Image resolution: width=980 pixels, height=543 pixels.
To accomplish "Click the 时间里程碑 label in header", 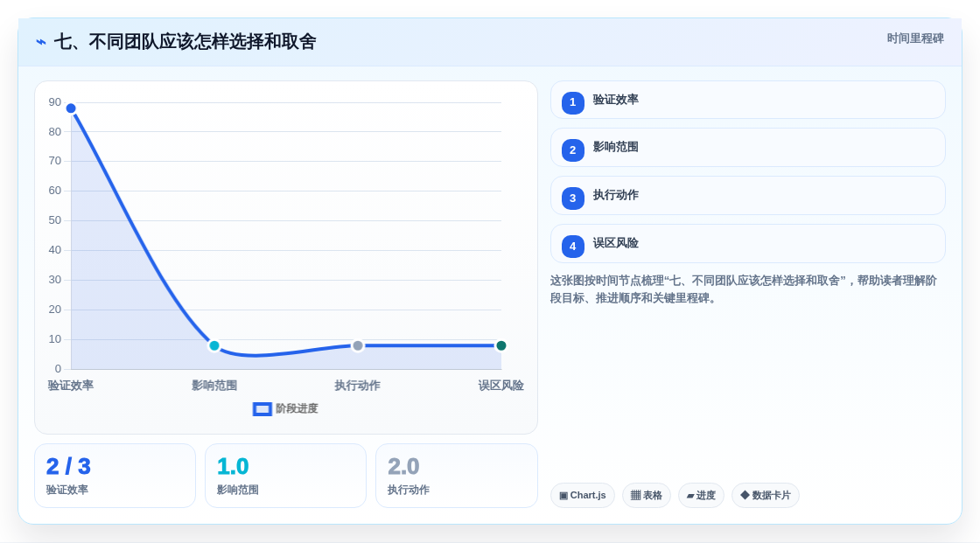I will (915, 38).
